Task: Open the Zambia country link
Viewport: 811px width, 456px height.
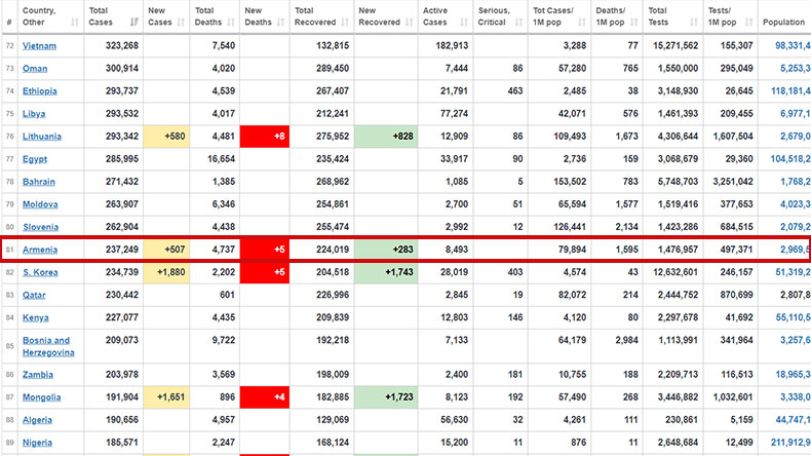Action: (x=38, y=374)
